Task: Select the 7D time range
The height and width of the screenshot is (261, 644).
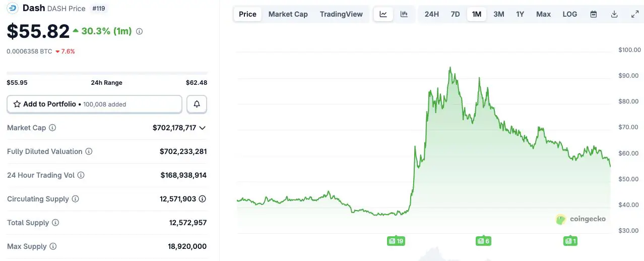Action: (x=455, y=14)
